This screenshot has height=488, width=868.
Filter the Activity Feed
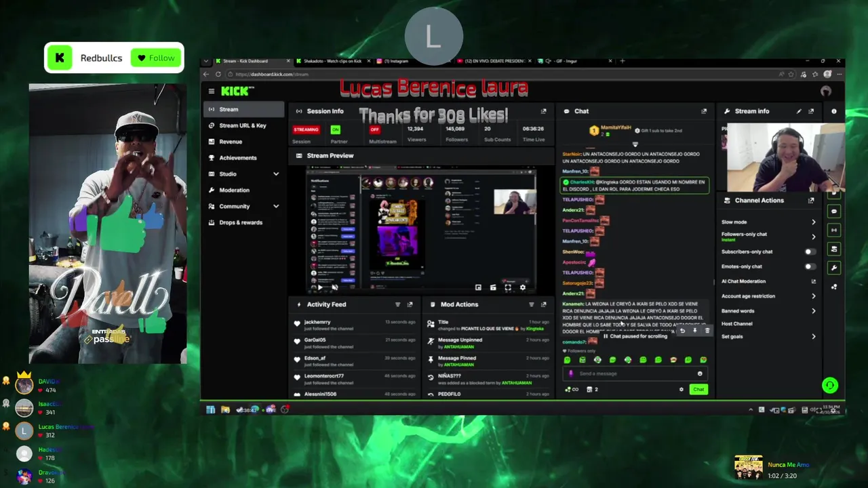[x=398, y=304]
